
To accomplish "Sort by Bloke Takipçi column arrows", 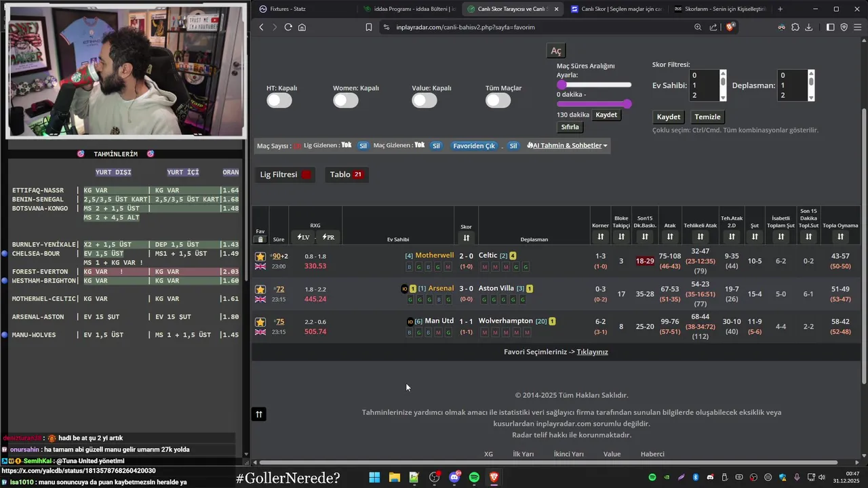I will 621,237.
